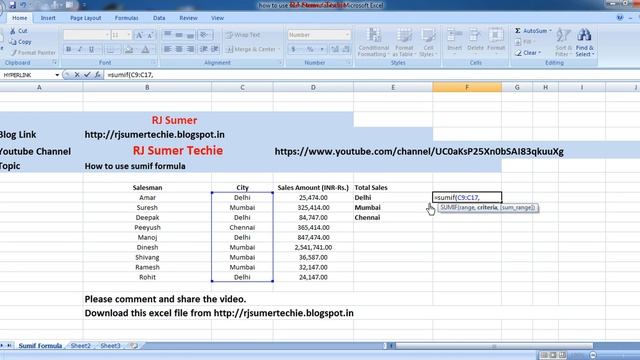Open the font name dropdown
Screen dimensions: 640x360
tap(107, 35)
